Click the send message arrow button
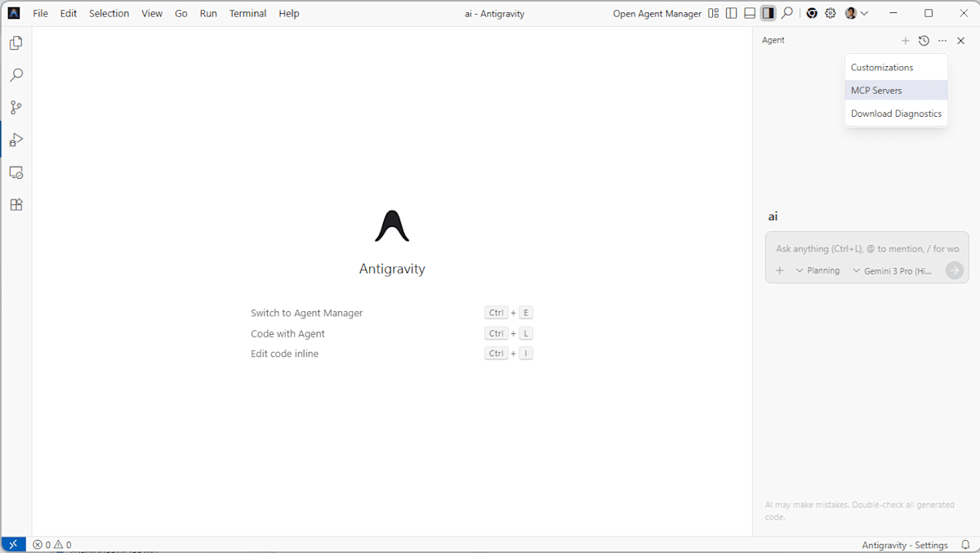Screen dimensions: 980x553 click(x=955, y=270)
